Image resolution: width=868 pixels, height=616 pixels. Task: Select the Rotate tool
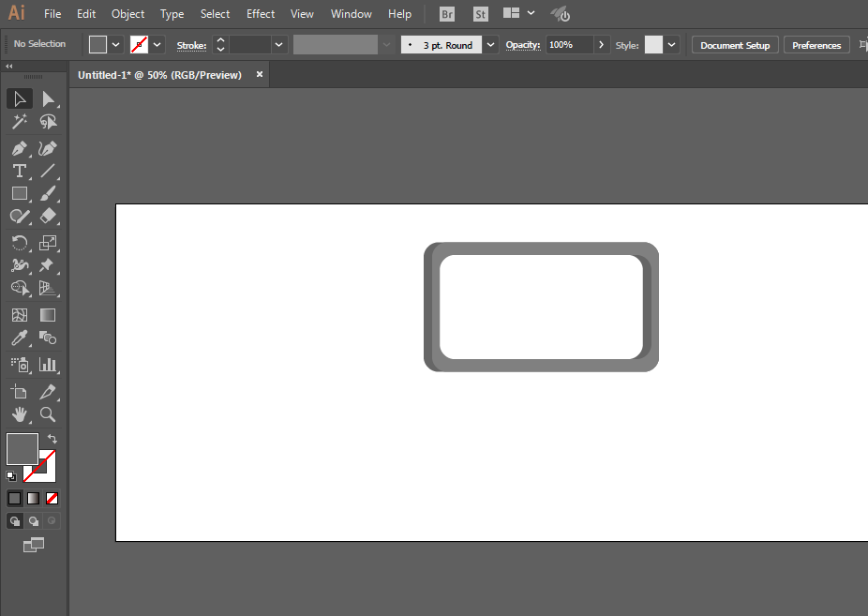pos(20,243)
